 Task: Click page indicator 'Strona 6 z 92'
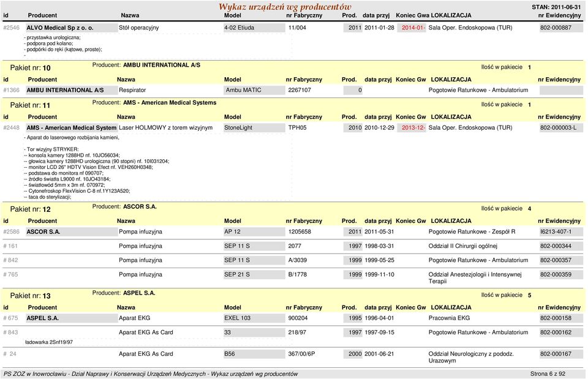point(548,373)
